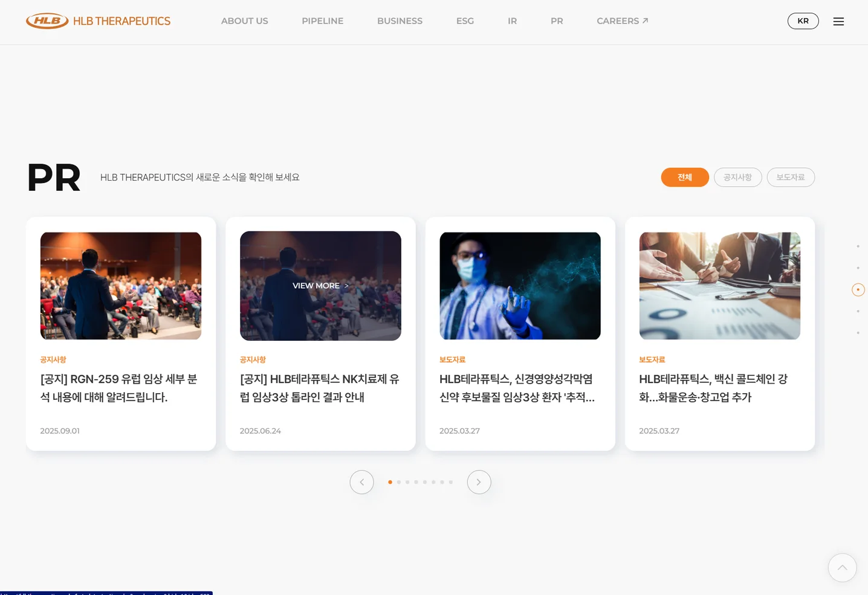
Task: Open the CAREERS external link
Action: coord(622,21)
